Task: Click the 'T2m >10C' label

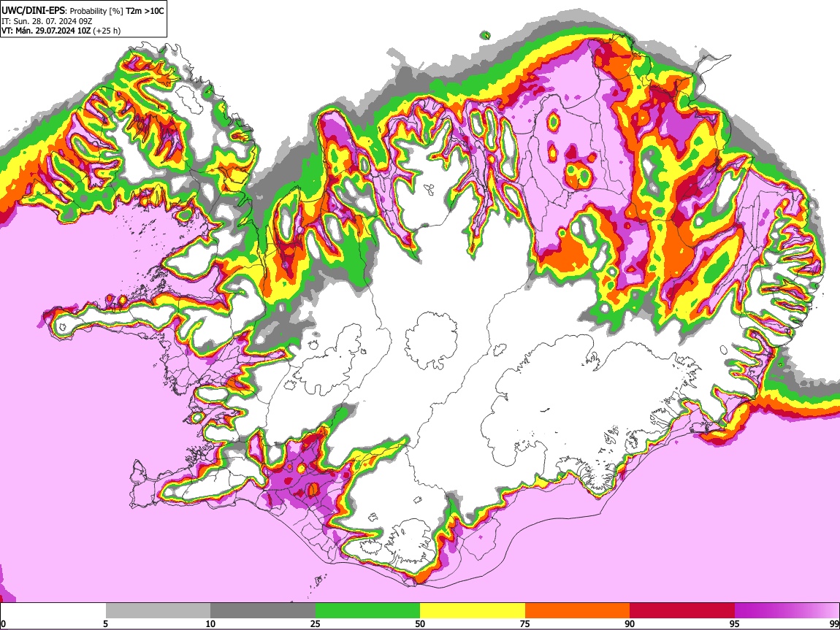Action: coord(145,10)
